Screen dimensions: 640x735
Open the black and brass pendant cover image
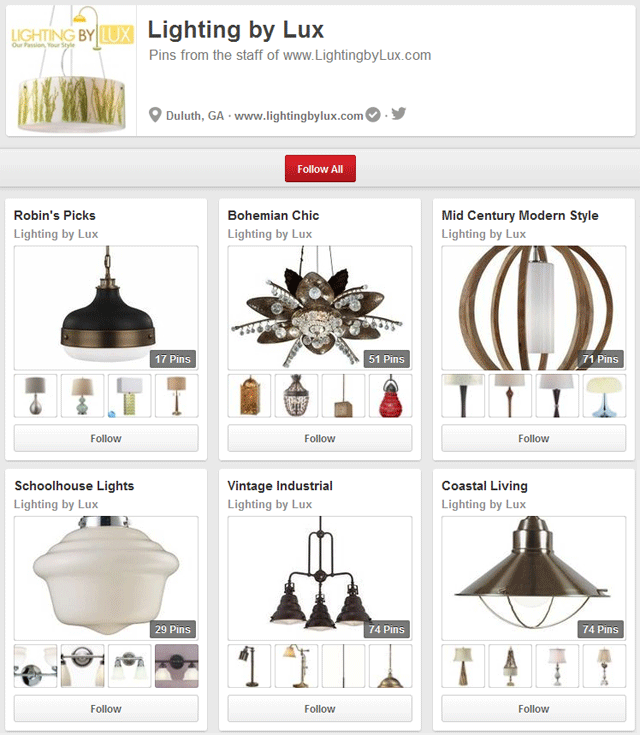[106, 308]
